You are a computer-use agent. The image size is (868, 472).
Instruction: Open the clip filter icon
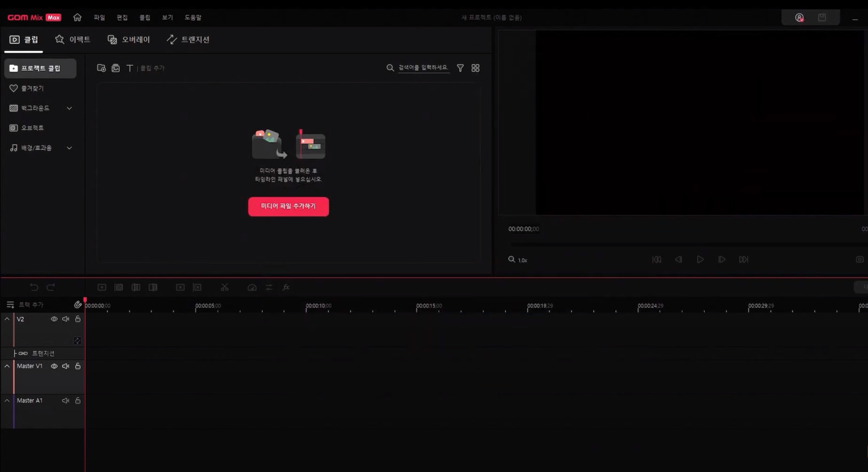(x=460, y=68)
